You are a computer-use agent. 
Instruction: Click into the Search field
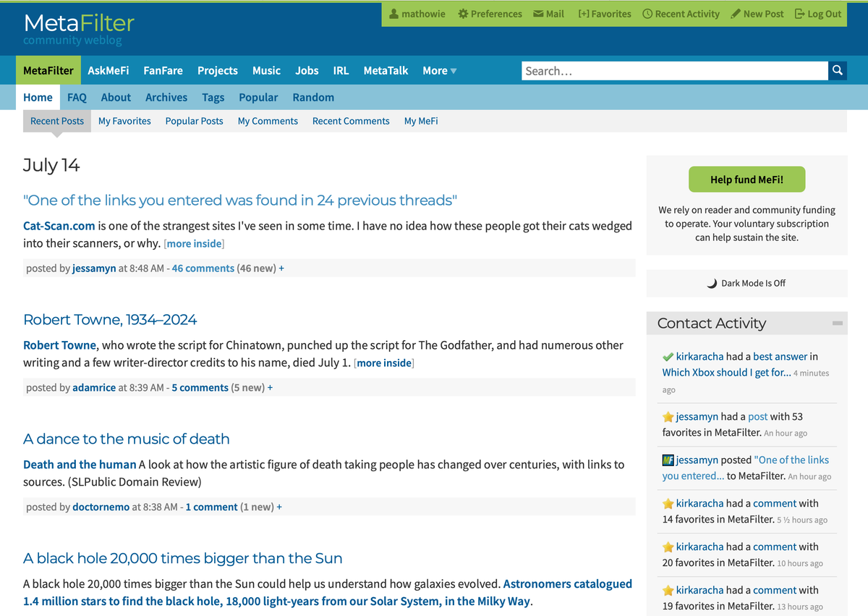[x=674, y=70]
